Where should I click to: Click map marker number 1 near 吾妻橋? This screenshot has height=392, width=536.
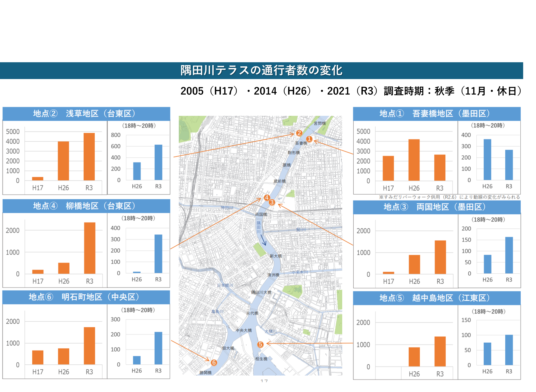point(309,139)
